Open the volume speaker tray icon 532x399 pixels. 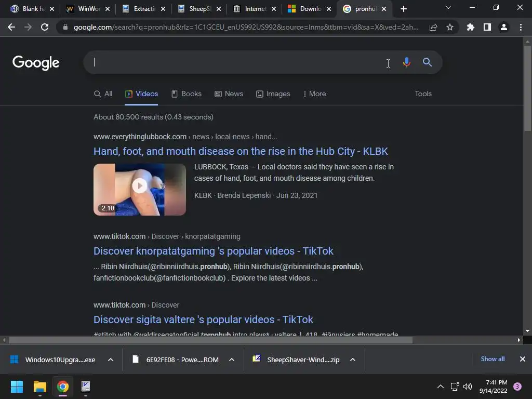pyautogui.click(x=468, y=387)
